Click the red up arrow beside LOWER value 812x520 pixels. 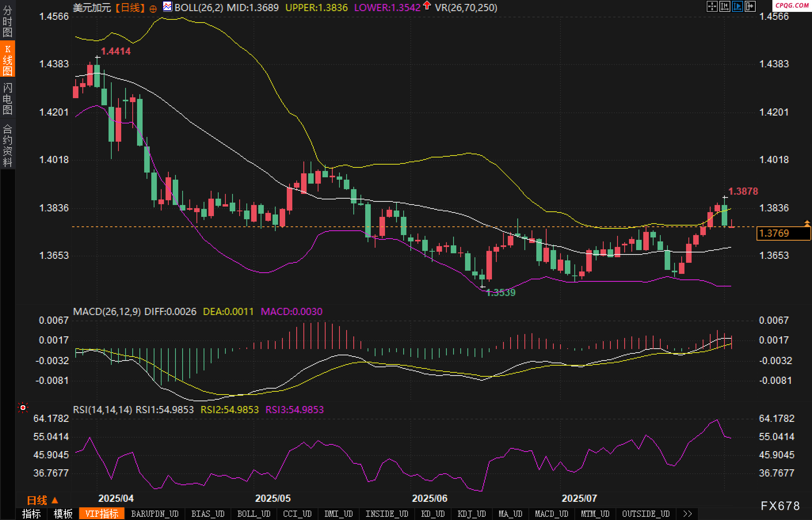(427, 6)
